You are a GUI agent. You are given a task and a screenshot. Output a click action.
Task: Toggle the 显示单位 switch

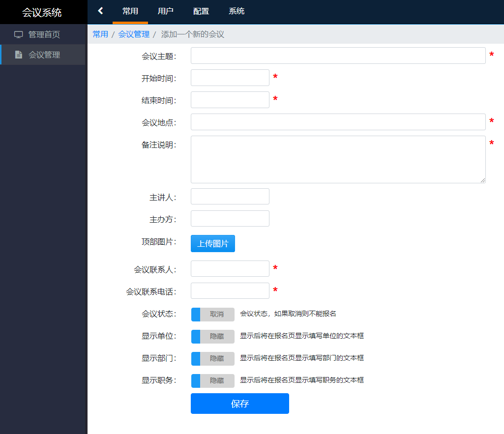pyautogui.click(x=212, y=337)
